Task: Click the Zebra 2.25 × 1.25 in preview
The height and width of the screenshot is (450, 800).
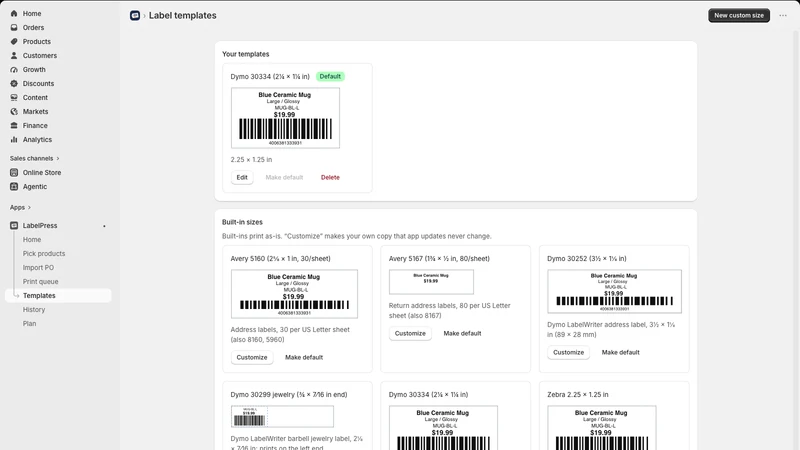Action: click(602, 428)
